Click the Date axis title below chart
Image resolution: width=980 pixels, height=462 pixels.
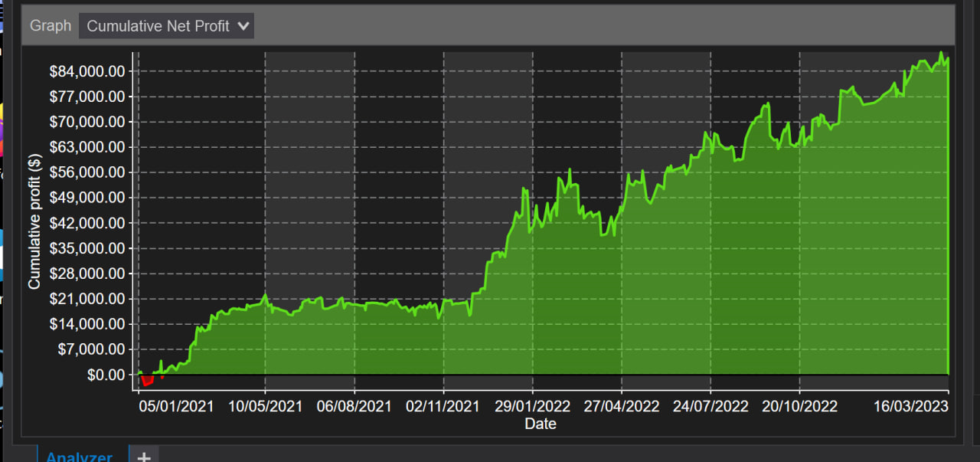click(540, 424)
